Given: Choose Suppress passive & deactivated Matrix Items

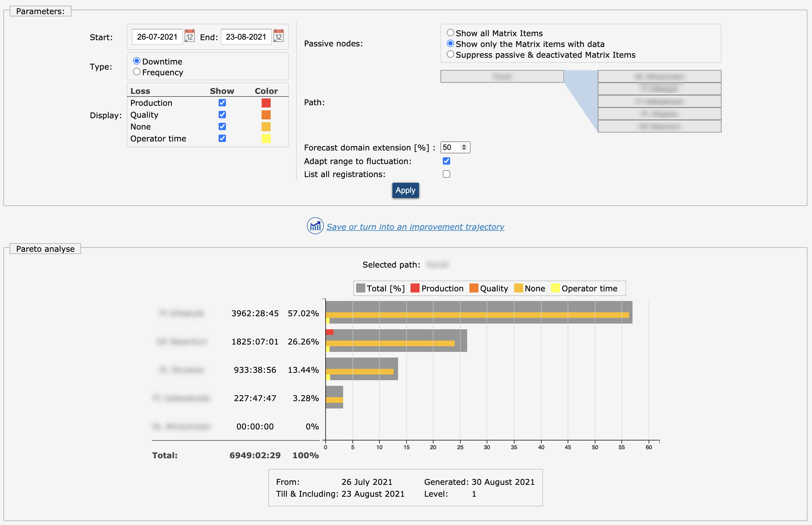Looking at the screenshot, I should tap(450, 55).
